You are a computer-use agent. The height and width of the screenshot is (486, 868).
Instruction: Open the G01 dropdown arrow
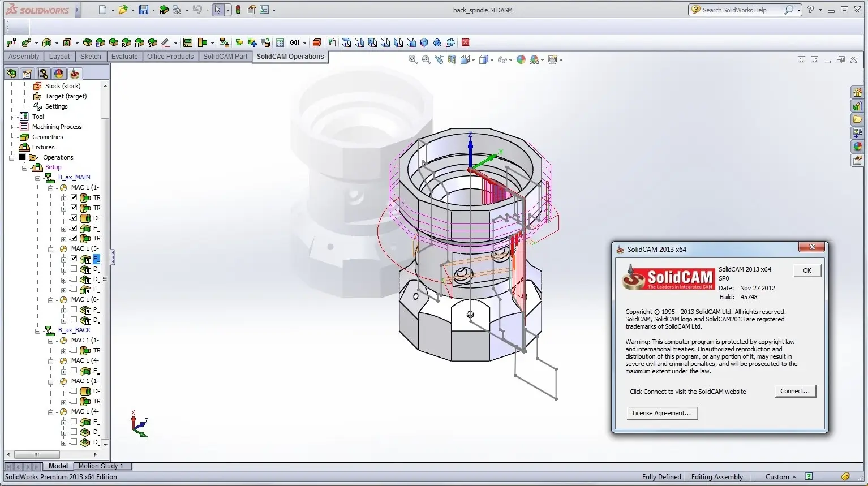click(304, 43)
